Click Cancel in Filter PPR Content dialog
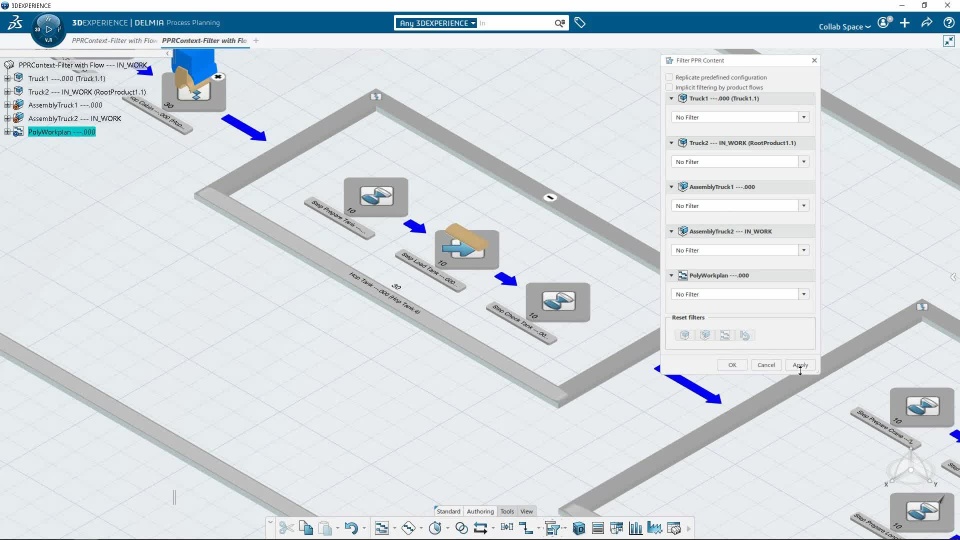The height and width of the screenshot is (540, 960). point(766,365)
